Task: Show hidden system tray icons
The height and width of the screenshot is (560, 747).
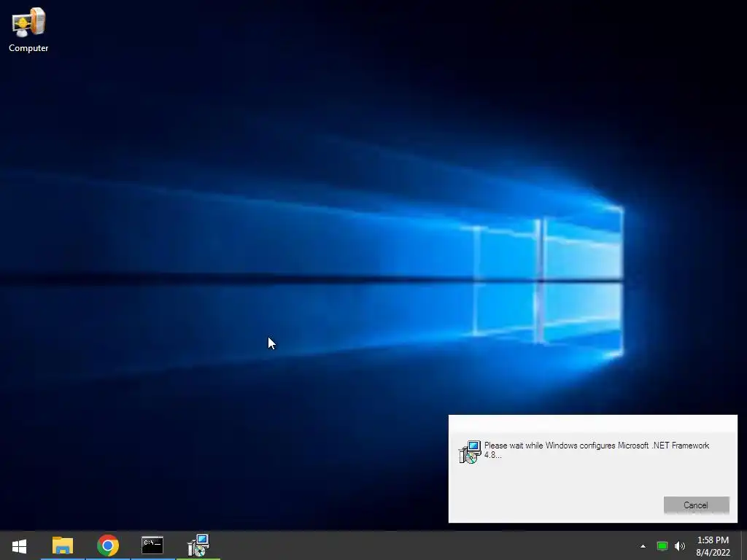Action: [643, 546]
